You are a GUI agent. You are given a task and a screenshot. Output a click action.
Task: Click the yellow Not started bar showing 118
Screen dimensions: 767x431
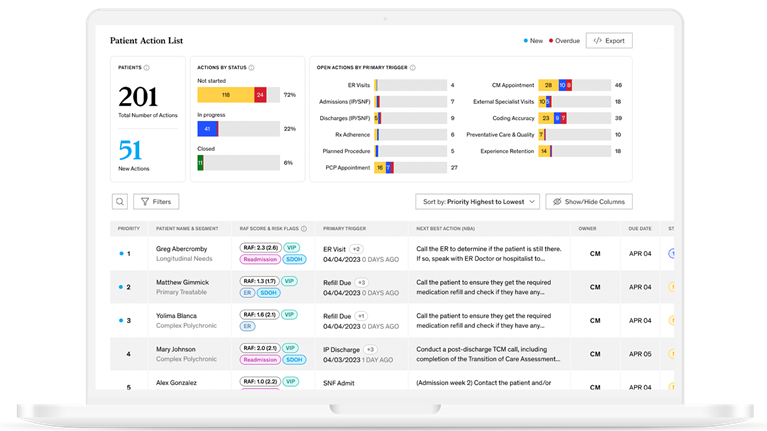(x=225, y=95)
